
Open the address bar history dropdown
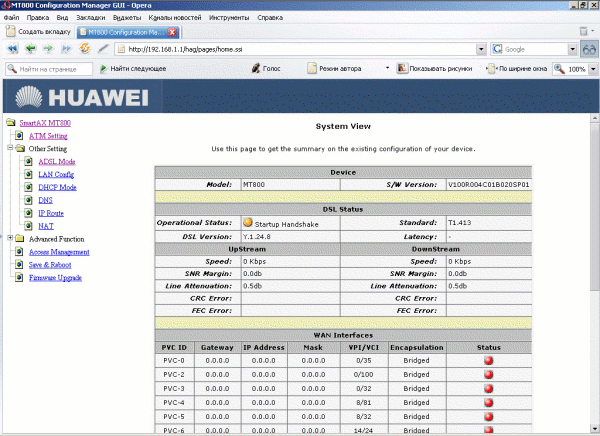(x=481, y=49)
